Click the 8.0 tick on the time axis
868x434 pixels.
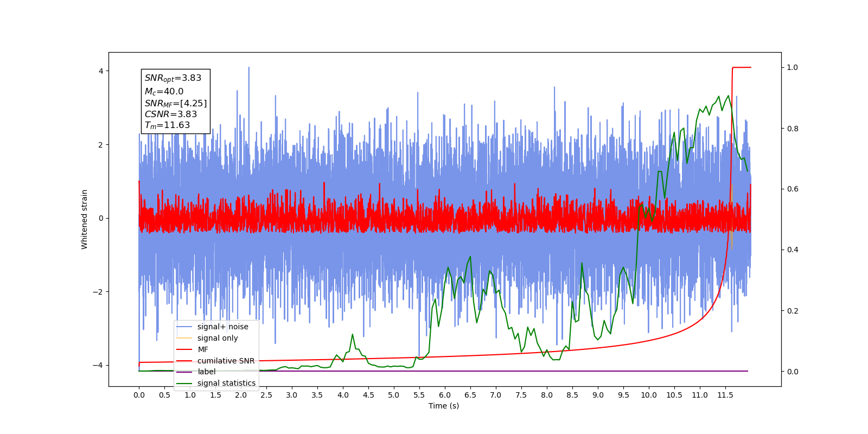(x=547, y=395)
